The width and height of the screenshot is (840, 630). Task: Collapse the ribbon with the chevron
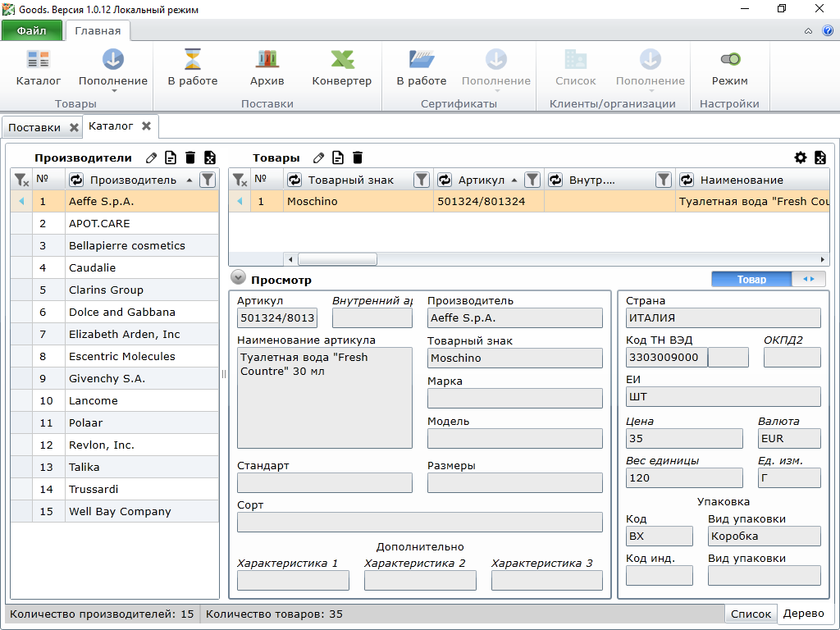(808, 31)
